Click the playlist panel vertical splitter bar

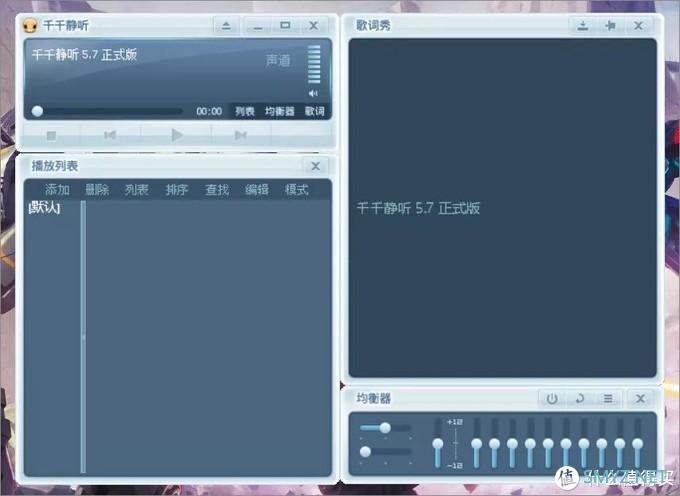point(83,336)
